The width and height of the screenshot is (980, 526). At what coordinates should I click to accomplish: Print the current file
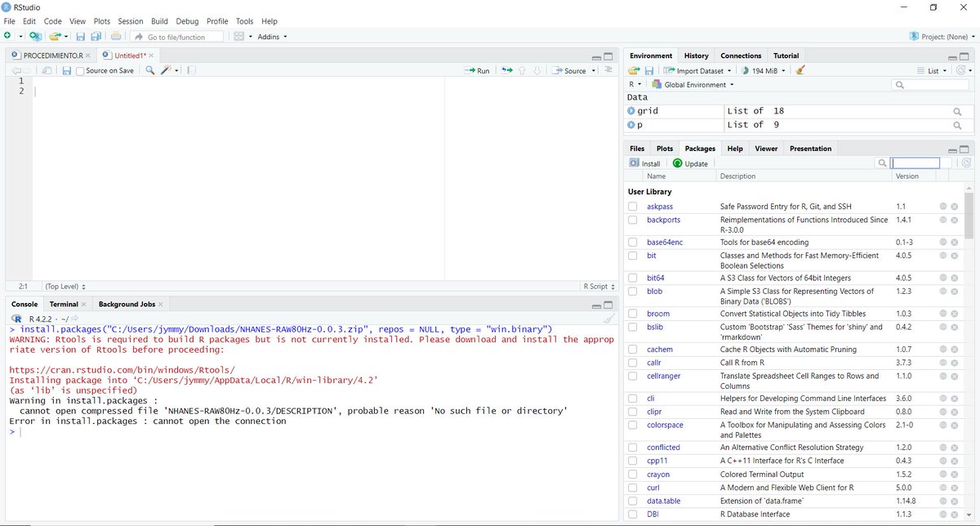pyautogui.click(x=116, y=36)
